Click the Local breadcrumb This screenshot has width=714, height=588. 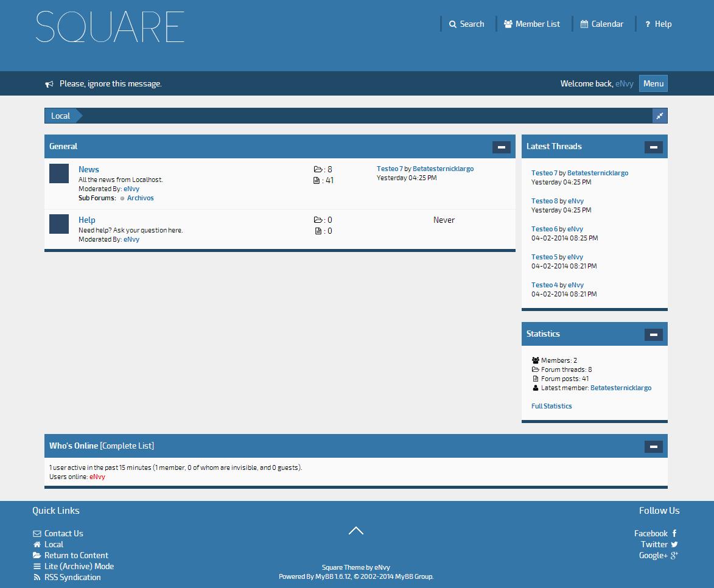click(60, 116)
